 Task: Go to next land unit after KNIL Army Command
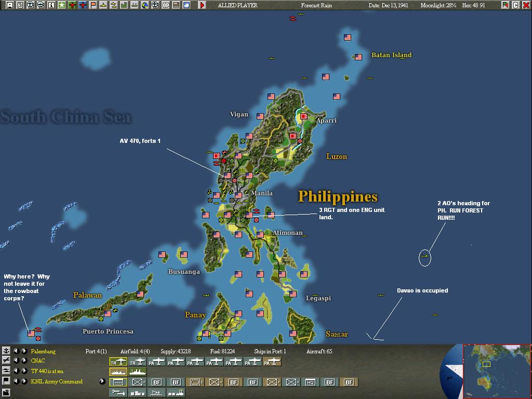click(24, 381)
